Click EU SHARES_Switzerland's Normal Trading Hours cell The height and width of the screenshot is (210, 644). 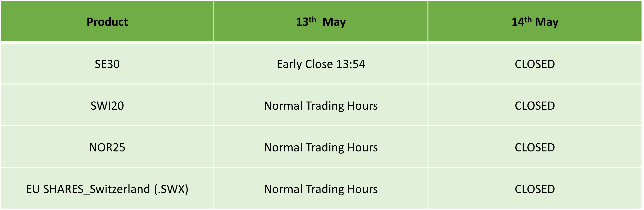pos(321,189)
